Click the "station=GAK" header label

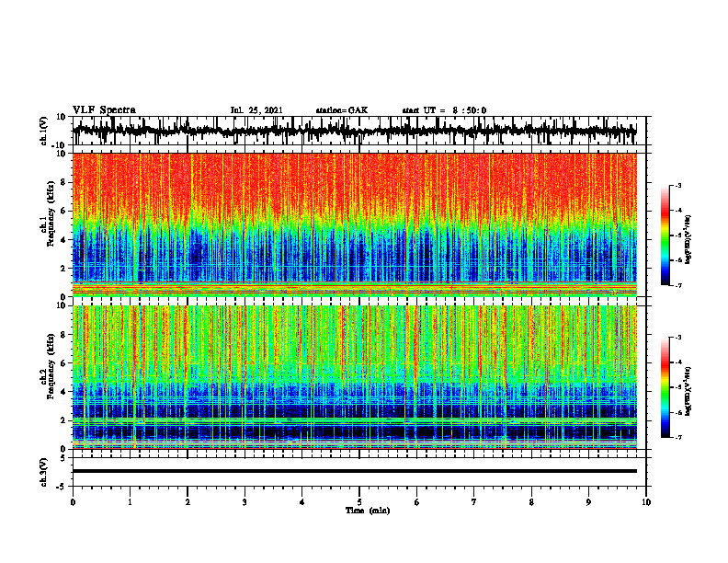tap(342, 110)
